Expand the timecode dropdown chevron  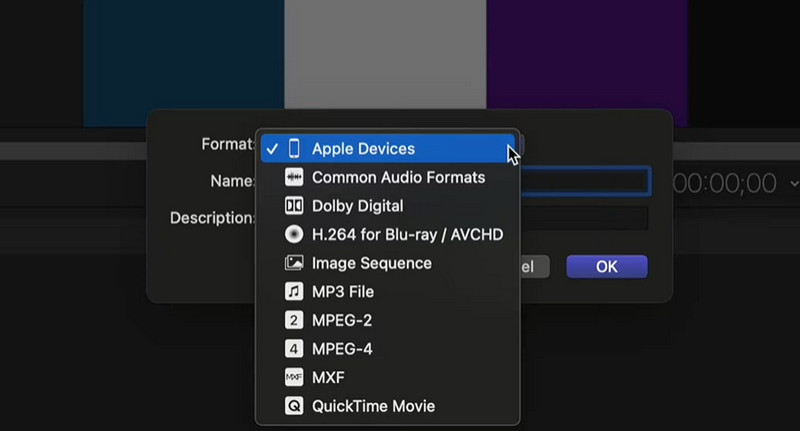click(x=794, y=184)
